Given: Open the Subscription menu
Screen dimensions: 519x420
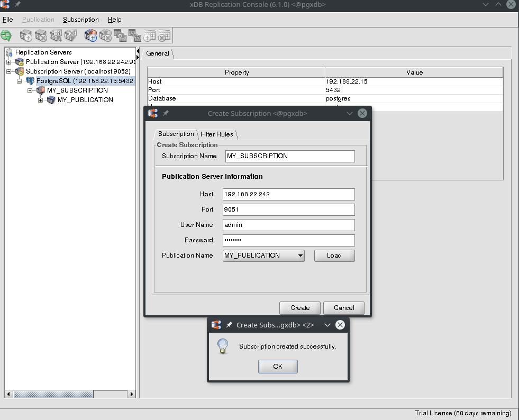Looking at the screenshot, I should click(x=81, y=20).
